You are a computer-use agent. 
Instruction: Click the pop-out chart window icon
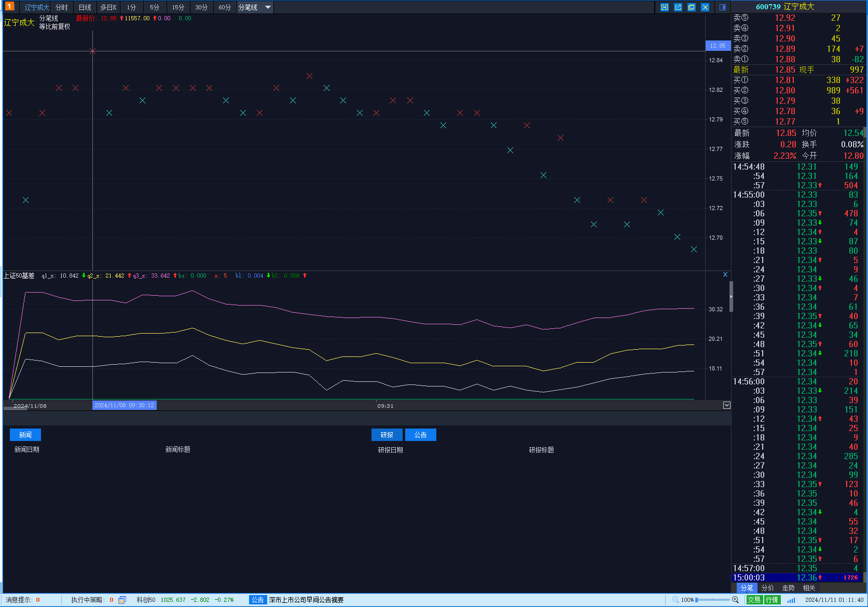click(x=678, y=7)
